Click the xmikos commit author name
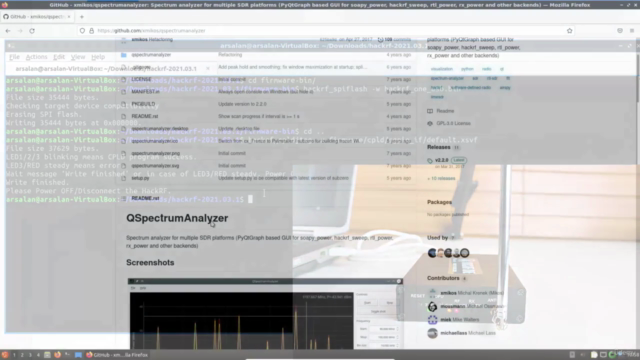 click(x=139, y=40)
